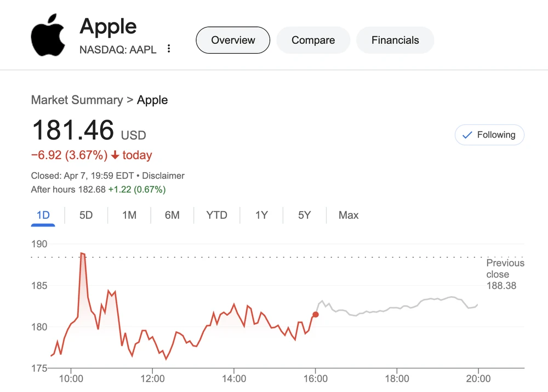Open the Disclaimer details
Viewport: 548px width, 392px height.
click(163, 175)
